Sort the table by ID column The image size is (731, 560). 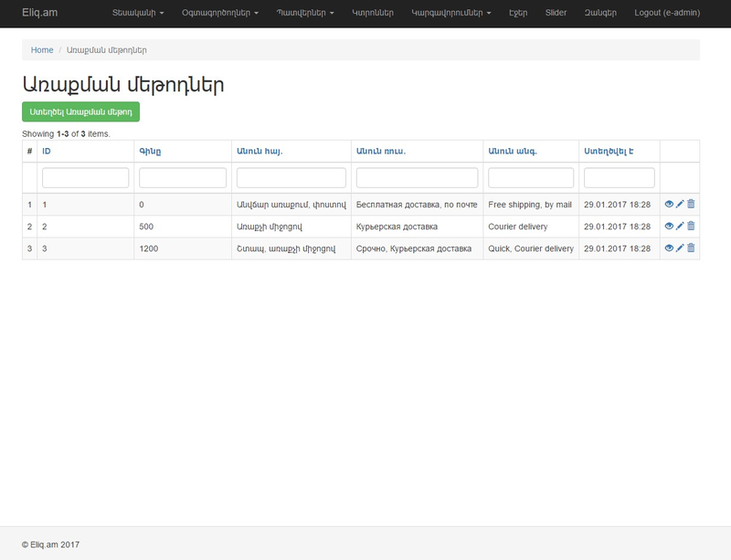(47, 151)
